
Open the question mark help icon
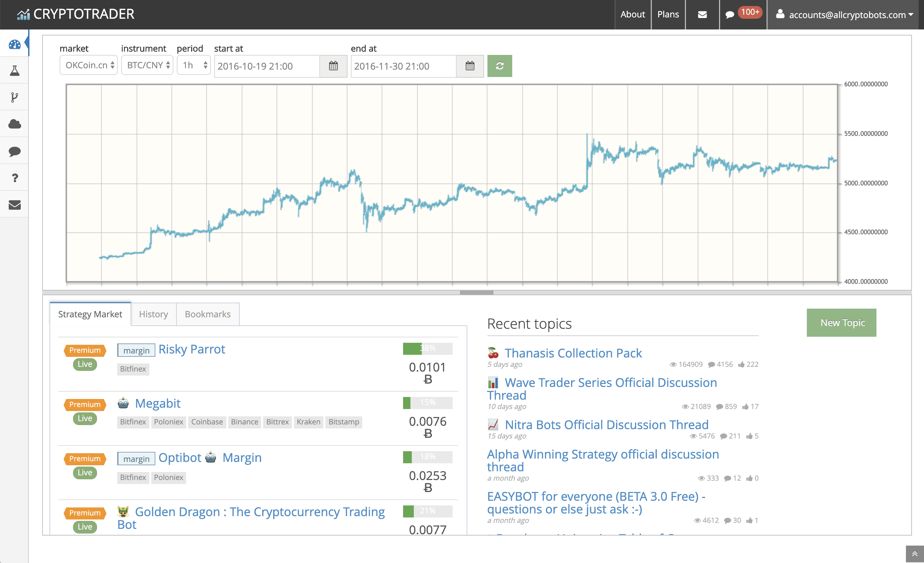(15, 178)
